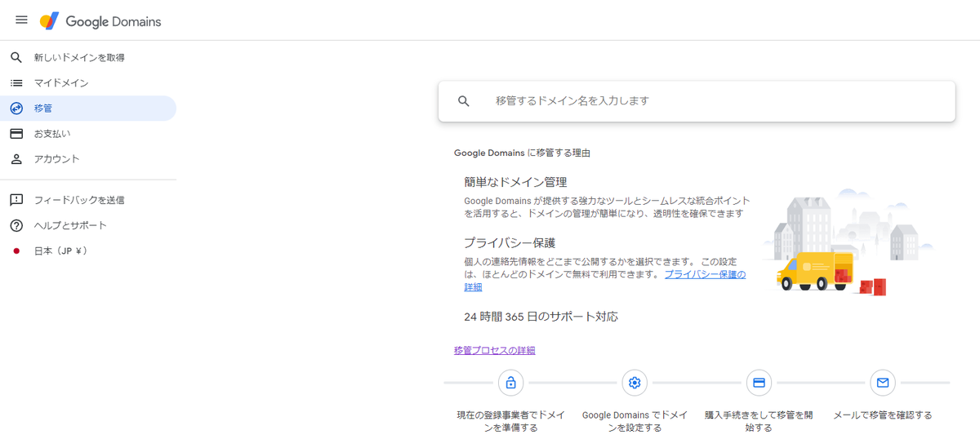Open ヘルプとサポート
The image size is (980, 448).
click(88, 225)
